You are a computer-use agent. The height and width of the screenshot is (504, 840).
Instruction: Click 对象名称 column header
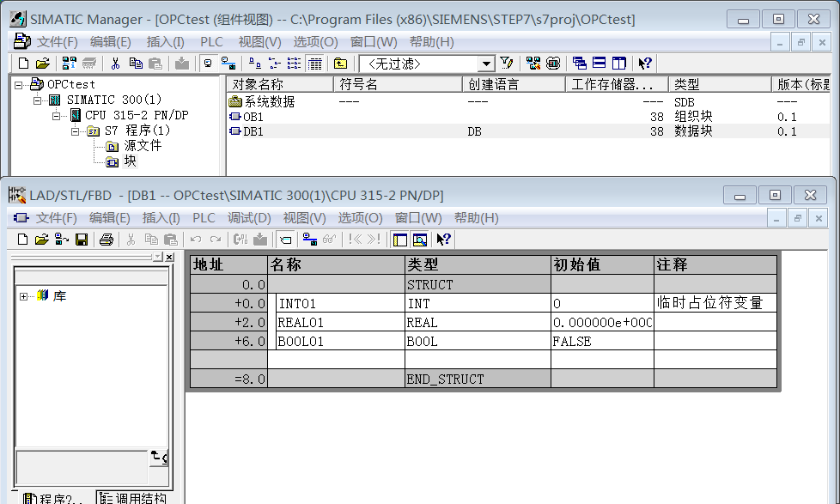[280, 84]
